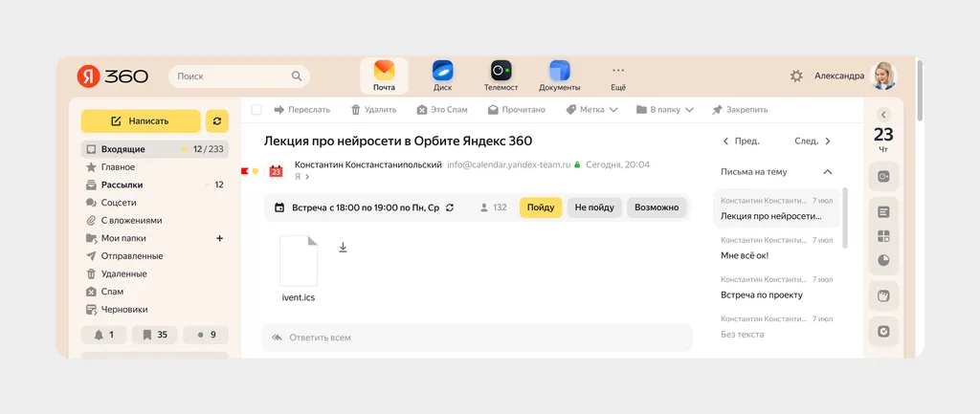
Task: Mark message as Это Спам
Action: tap(442, 110)
